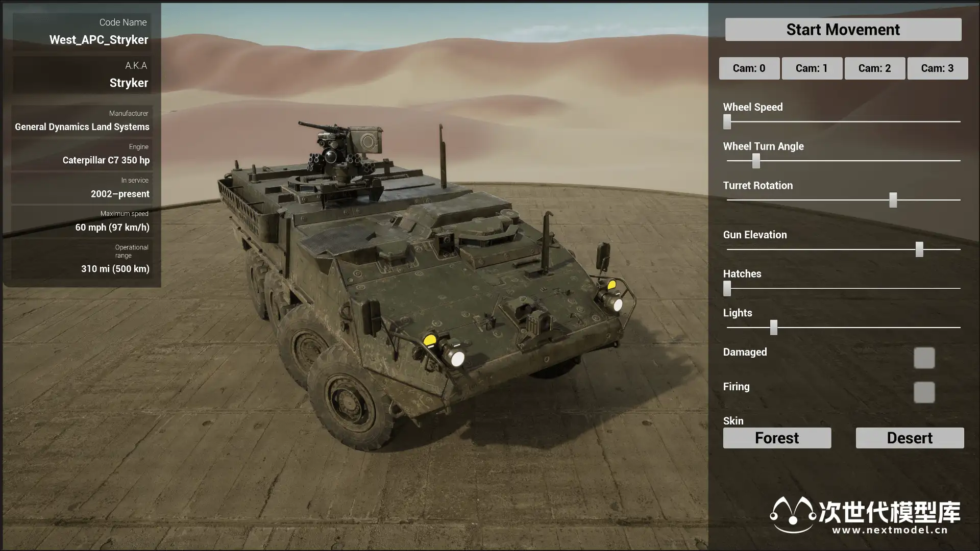Screen dimensions: 980x551
Task: Switch to camera Cam: 0
Action: click(749, 68)
